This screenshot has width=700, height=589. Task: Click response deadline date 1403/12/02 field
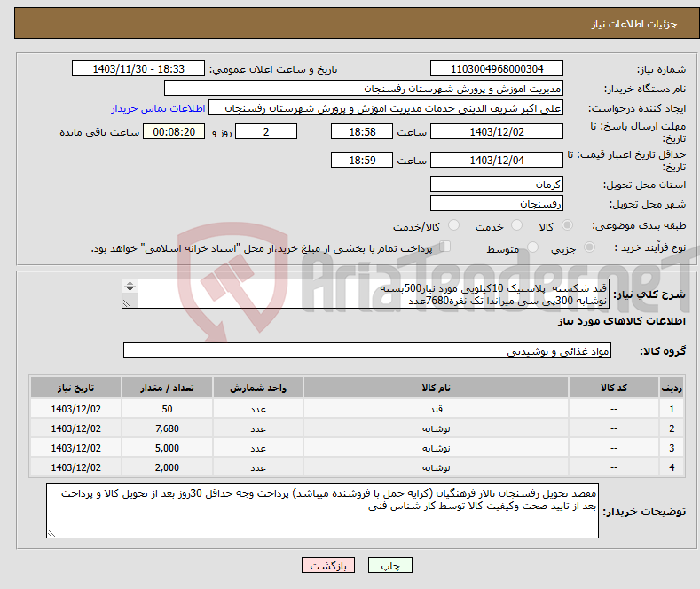point(497,131)
